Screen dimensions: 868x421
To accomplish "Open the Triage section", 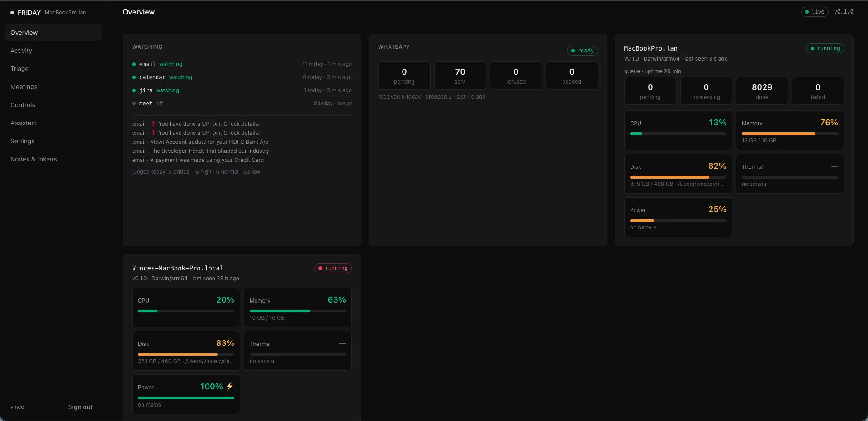I will click(53, 69).
